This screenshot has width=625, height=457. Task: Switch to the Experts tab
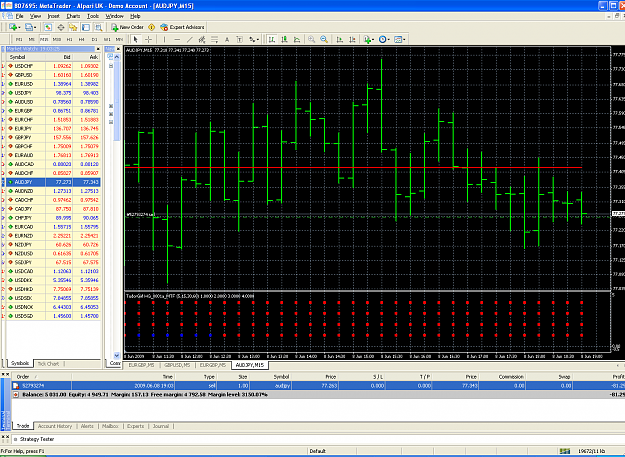pos(135,426)
